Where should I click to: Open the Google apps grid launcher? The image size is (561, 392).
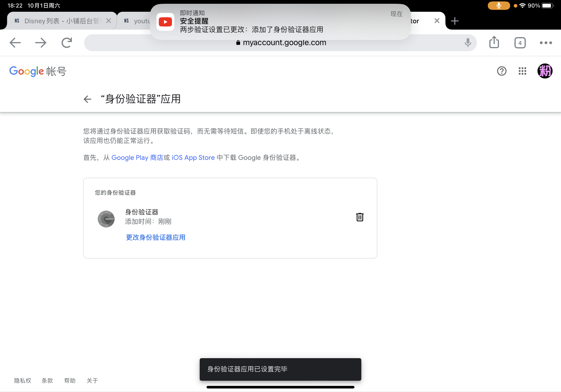[522, 71]
